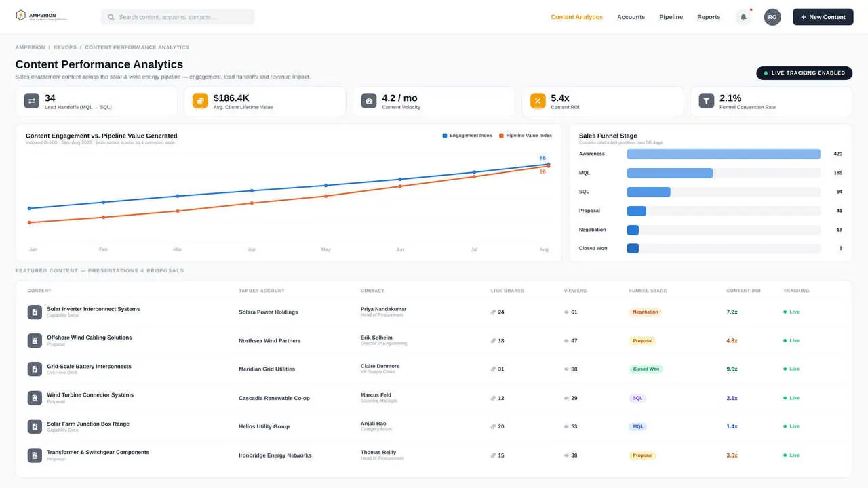868x488 pixels.
Task: Click the document icon for Wind Turbine Connector Systems
Action: click(35, 398)
